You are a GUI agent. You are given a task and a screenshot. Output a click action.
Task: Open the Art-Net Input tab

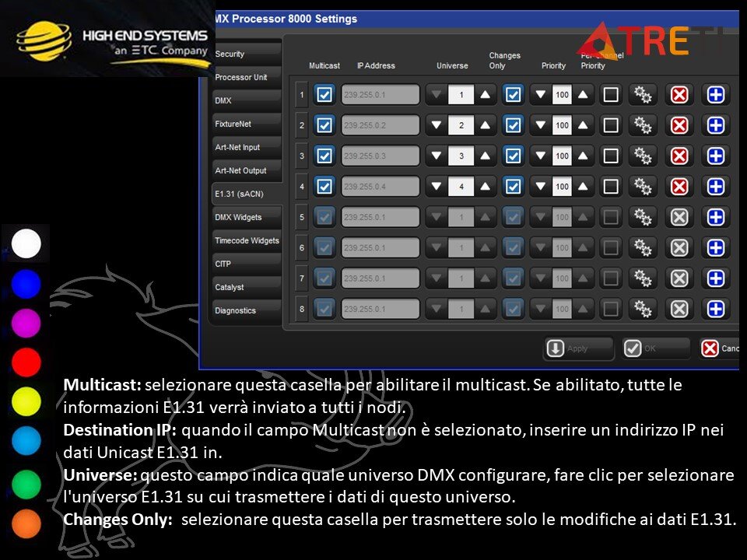(x=247, y=147)
